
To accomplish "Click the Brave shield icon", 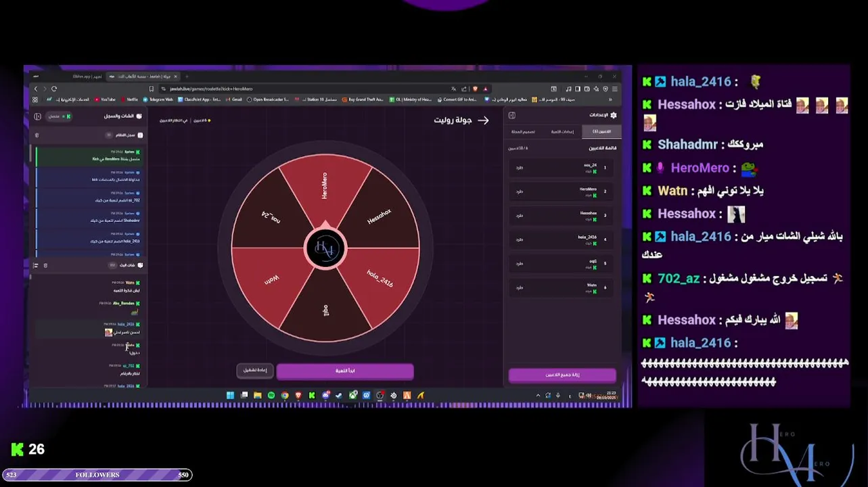I will point(476,89).
